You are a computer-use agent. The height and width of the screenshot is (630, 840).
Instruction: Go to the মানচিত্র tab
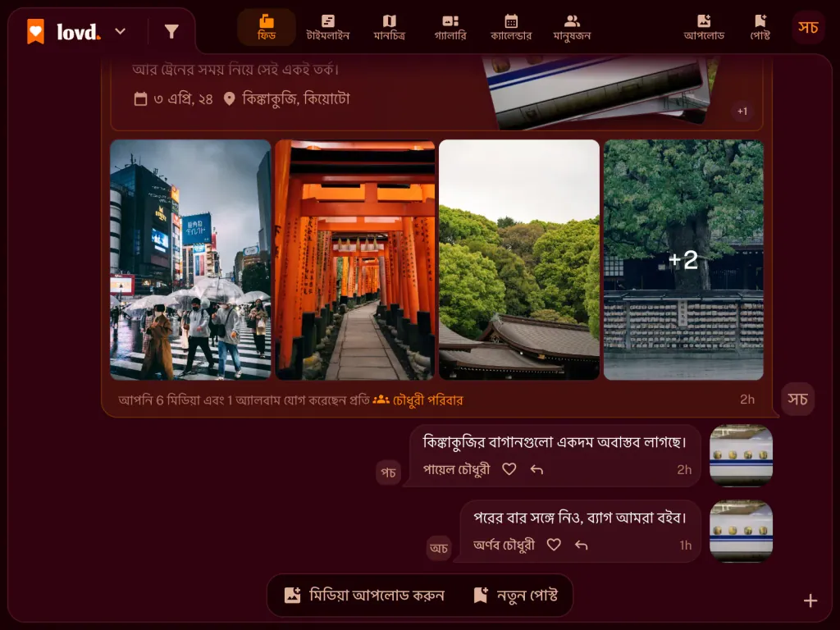click(390, 28)
